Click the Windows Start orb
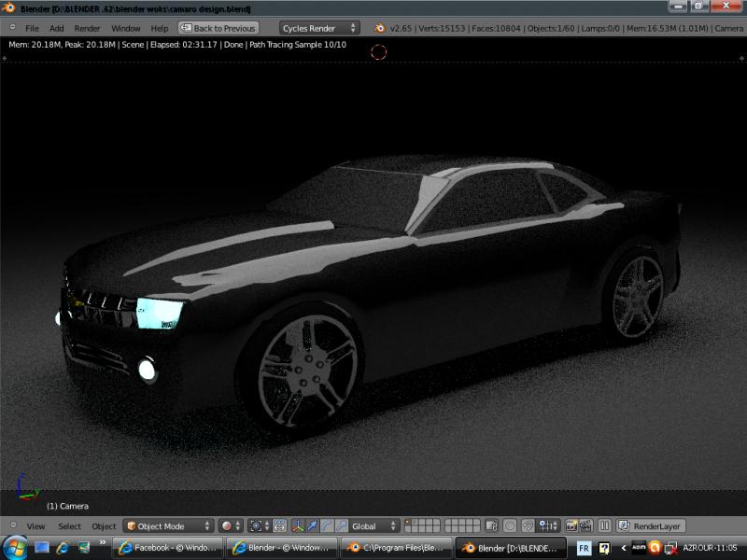Image resolution: width=747 pixels, height=560 pixels. coord(15,548)
